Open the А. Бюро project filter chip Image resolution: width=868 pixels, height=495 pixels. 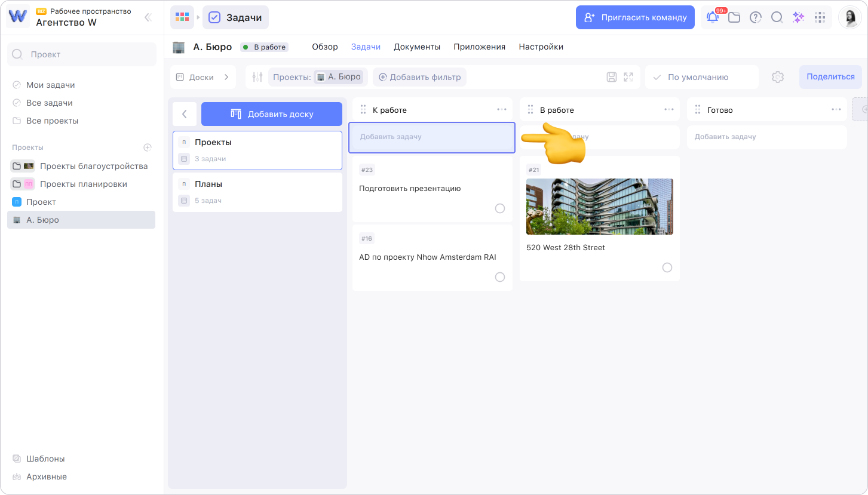pyautogui.click(x=338, y=77)
